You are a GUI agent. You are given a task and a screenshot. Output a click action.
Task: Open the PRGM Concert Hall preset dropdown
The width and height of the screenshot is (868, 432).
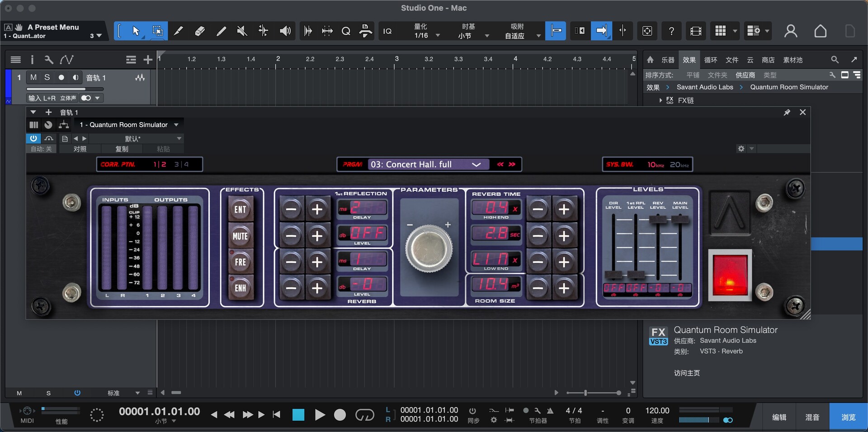(x=428, y=164)
